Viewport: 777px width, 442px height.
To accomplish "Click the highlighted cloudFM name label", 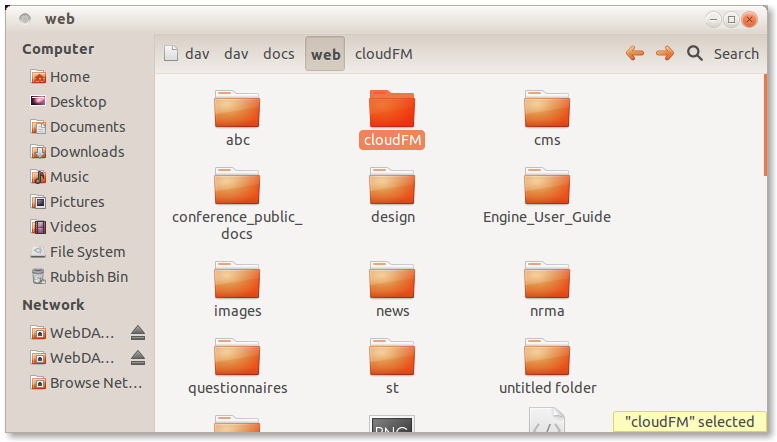I will (392, 140).
